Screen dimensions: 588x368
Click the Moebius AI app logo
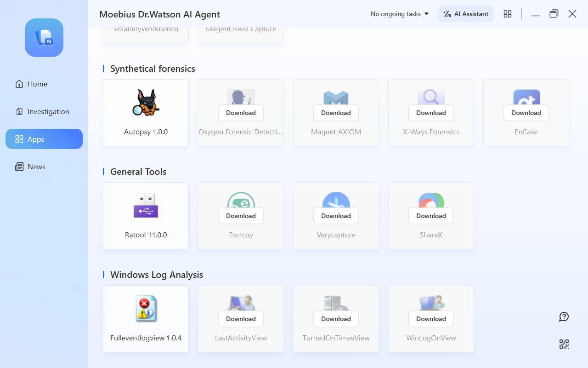click(44, 38)
